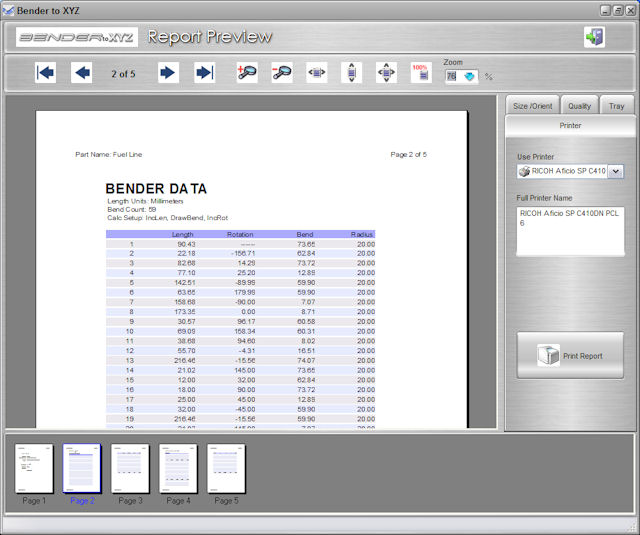The image size is (640, 535).
Task: Open the Quality tab
Action: pyautogui.click(x=579, y=106)
